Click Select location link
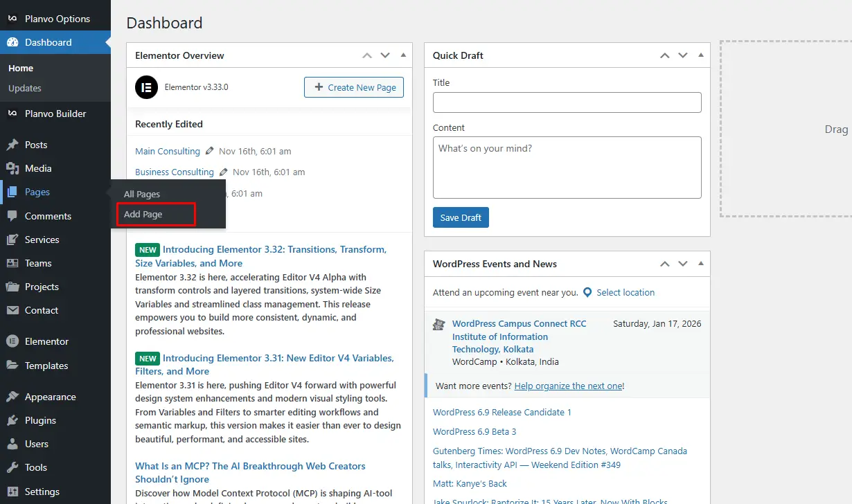 pyautogui.click(x=625, y=292)
